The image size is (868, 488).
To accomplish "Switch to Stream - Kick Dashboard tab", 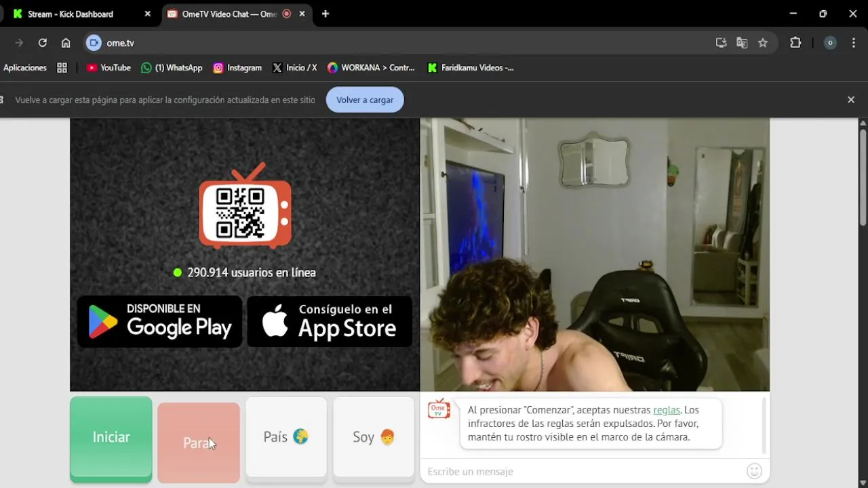I will (x=80, y=14).
